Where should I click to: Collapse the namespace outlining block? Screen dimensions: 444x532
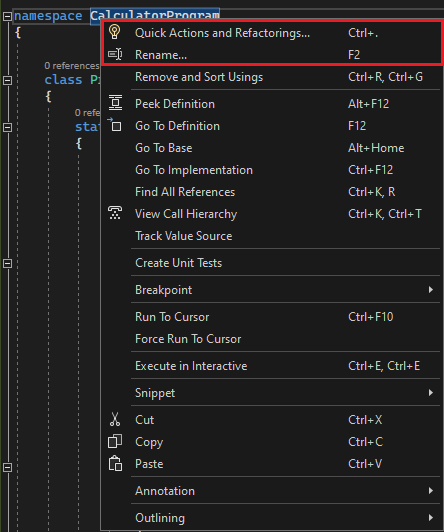[x=7, y=16]
